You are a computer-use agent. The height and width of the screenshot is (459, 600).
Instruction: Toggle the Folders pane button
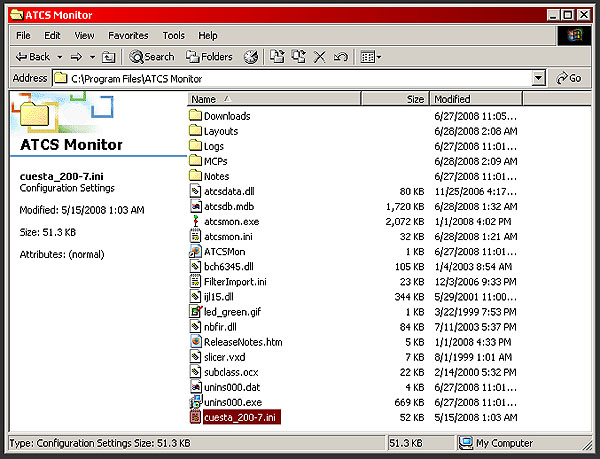point(208,57)
